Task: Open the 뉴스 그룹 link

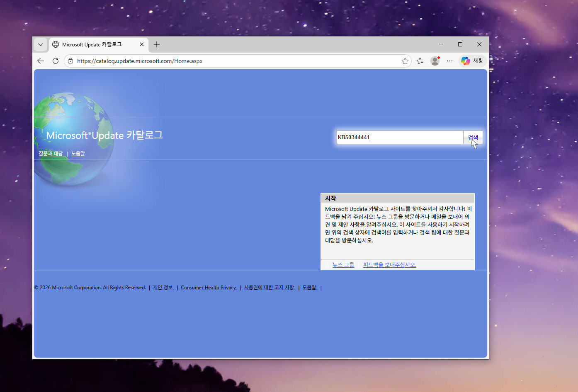Action: (343, 265)
